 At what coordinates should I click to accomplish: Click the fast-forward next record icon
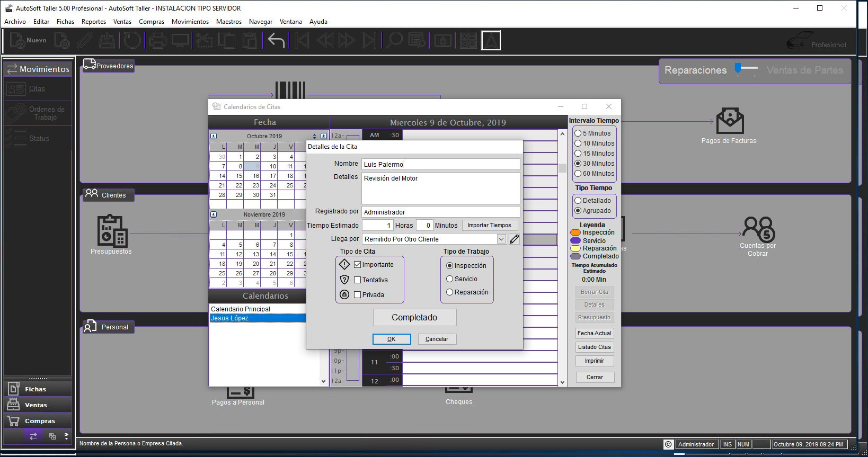click(347, 40)
